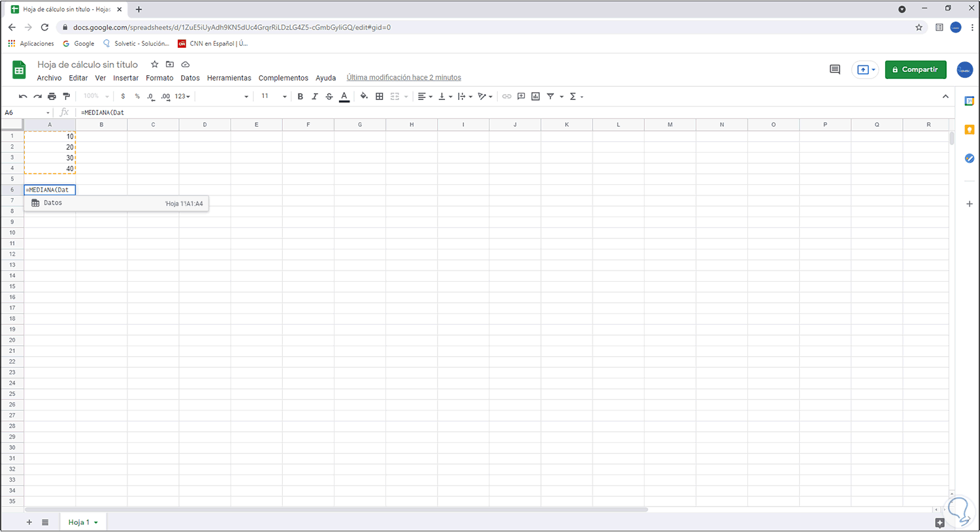Insert a link using the toolbar icon
This screenshot has width=980, height=532.
point(507,96)
